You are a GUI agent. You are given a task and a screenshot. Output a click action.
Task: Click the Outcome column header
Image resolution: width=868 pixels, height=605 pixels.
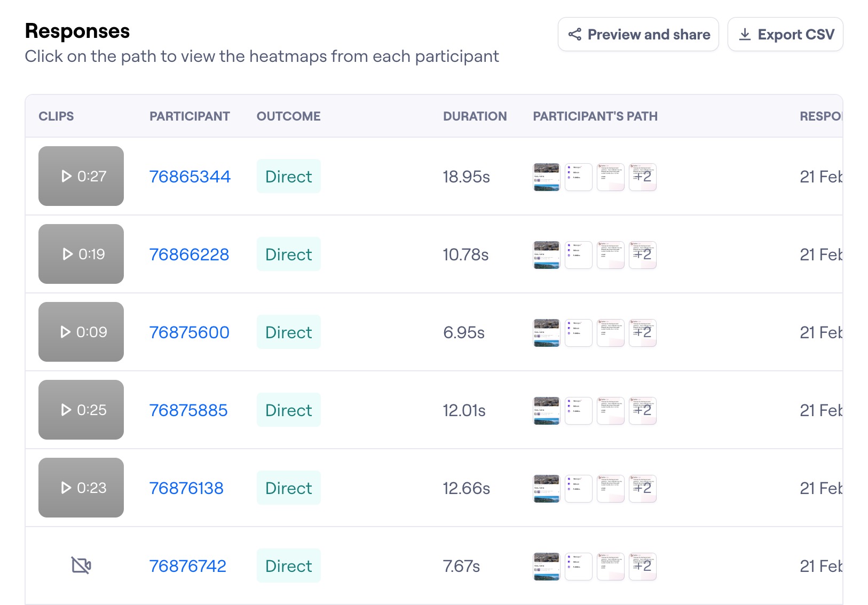288,116
